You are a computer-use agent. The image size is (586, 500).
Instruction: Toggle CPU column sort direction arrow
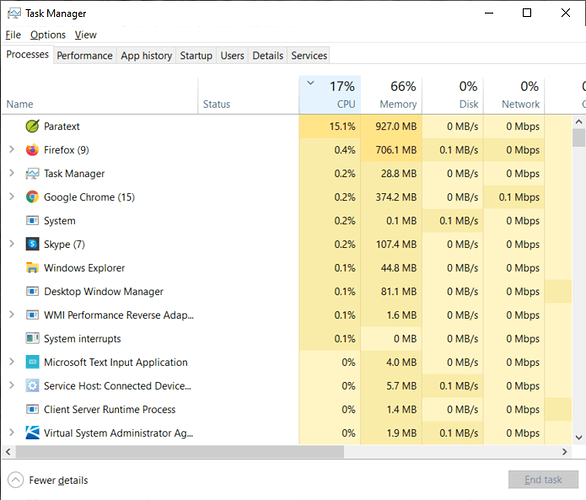click(311, 83)
